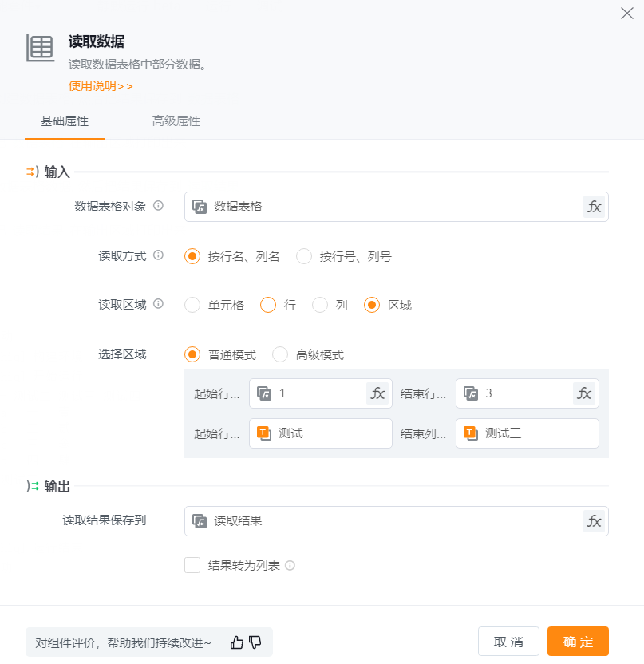Click fx icon in 结束行 number field

[584, 393]
